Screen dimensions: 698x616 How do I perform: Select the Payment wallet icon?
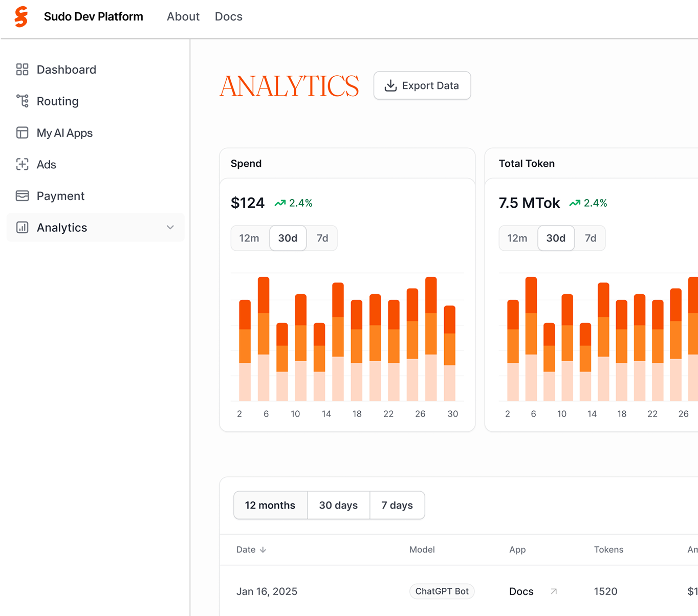[22, 196]
